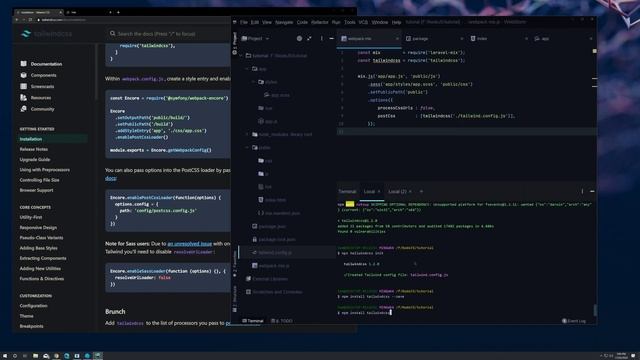Expand the node_modules folder in the project tree

click(x=247, y=134)
